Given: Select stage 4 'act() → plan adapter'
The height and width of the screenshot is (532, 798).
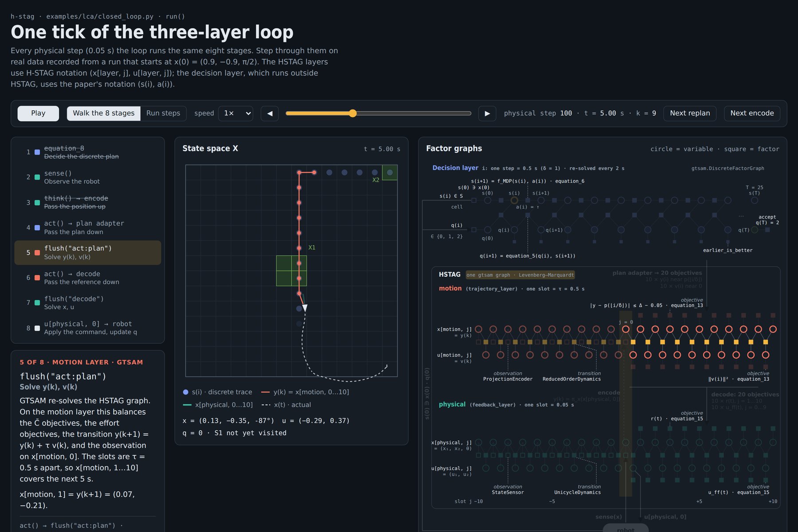Looking at the screenshot, I should [88, 227].
